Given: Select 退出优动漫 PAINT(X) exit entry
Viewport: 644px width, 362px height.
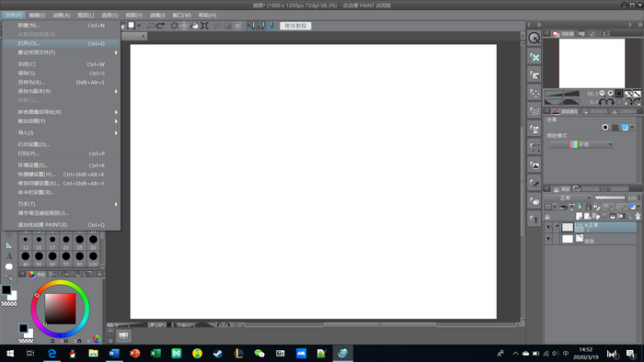Looking at the screenshot, I should 62,225.
